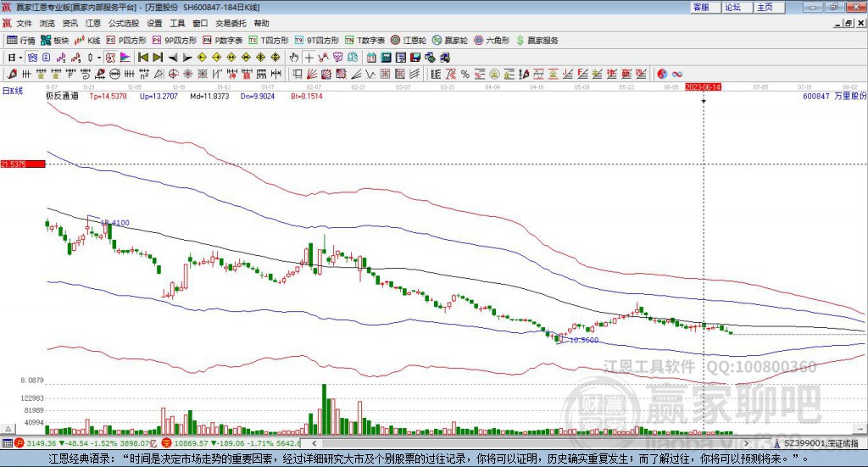Open the 江恩轮 Gann wheel

[x=409, y=41]
